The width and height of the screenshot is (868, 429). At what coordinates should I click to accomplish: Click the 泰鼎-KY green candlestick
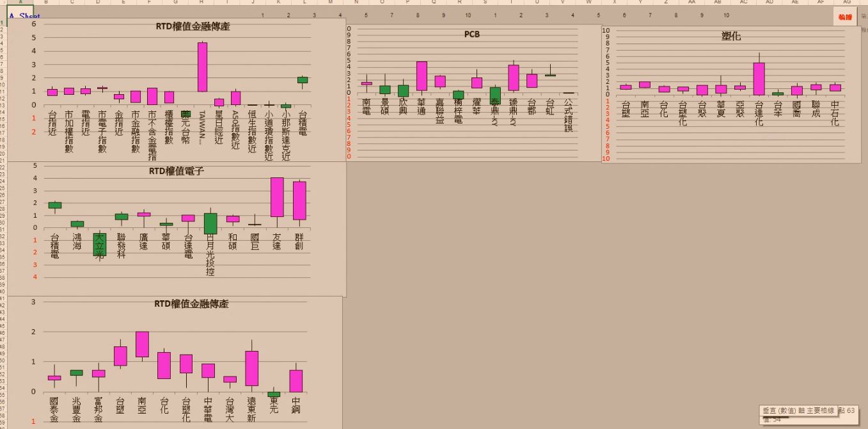495,96
